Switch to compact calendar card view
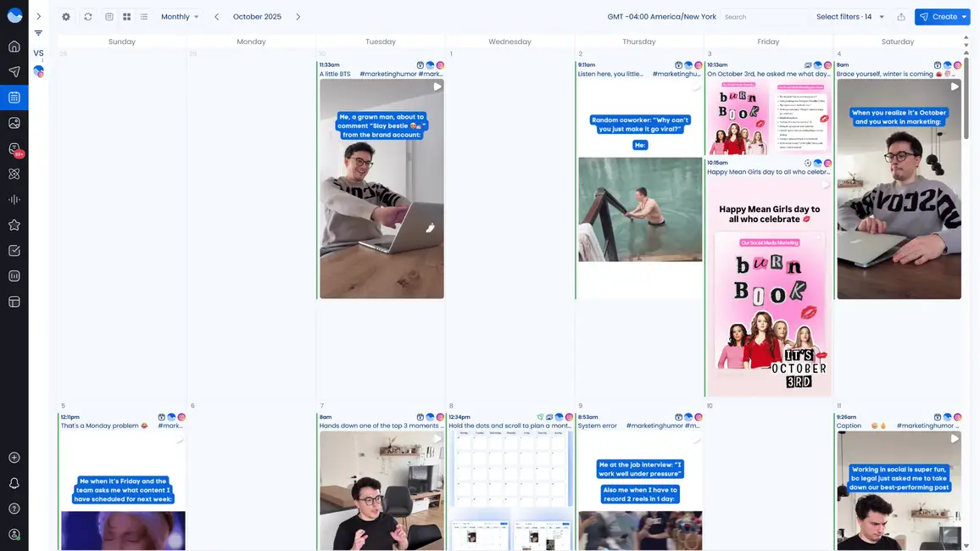 pos(109,17)
